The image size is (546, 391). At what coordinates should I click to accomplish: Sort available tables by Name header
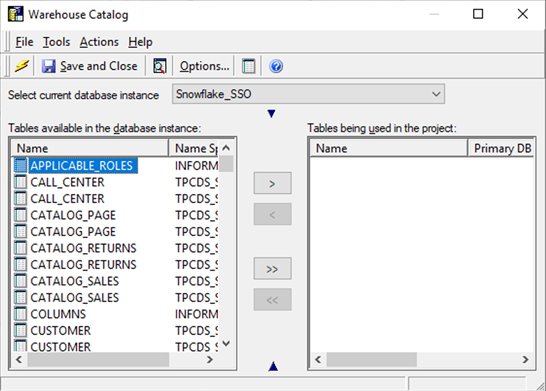[90, 148]
